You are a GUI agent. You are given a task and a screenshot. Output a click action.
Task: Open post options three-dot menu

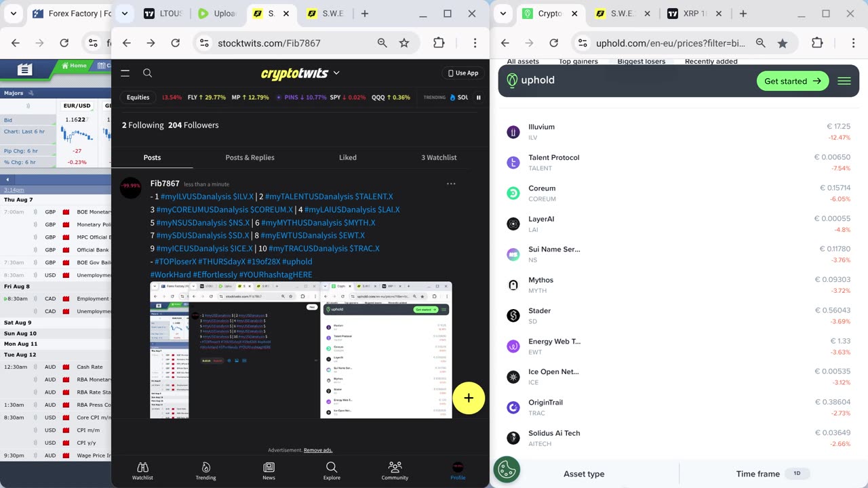click(451, 184)
